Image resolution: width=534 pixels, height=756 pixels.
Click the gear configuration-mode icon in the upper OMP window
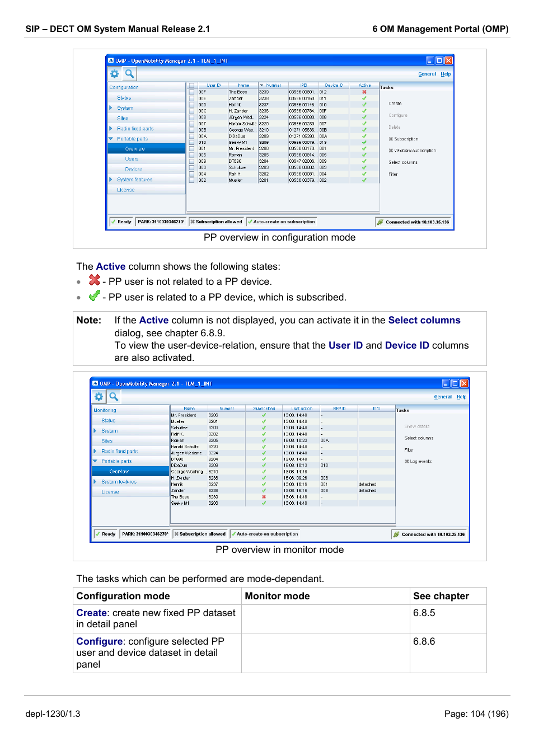(x=115, y=74)
